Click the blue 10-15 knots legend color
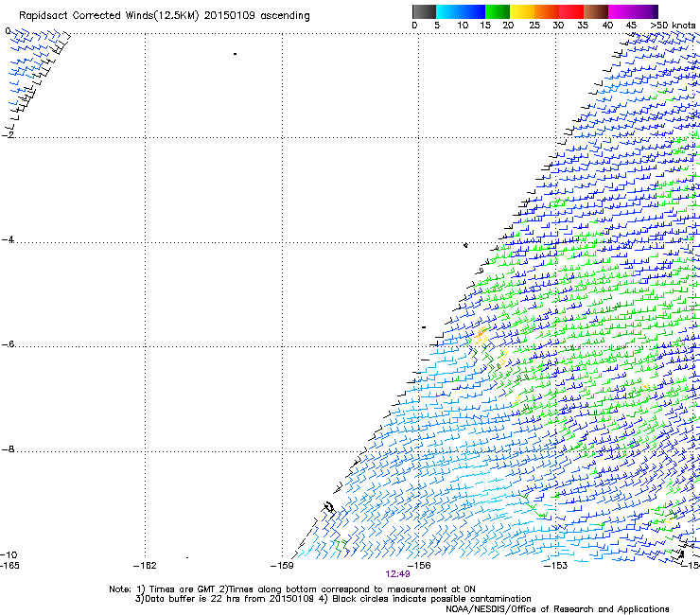This screenshot has height=615, width=700. pos(473,11)
